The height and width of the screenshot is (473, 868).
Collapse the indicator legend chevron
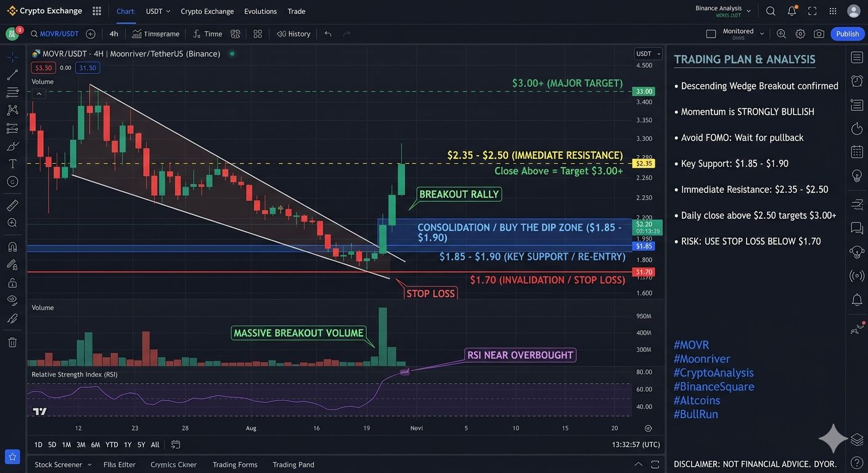[x=39, y=94]
